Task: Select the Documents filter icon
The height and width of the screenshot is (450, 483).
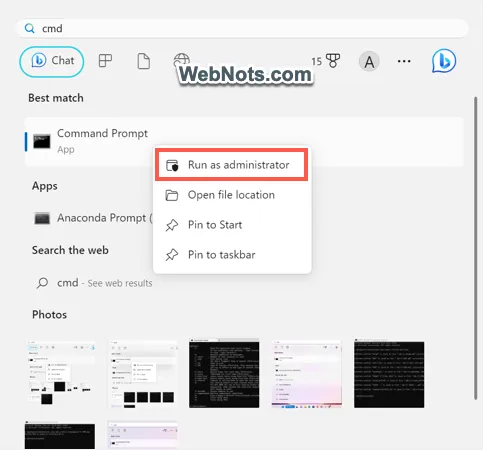Action: [144, 61]
